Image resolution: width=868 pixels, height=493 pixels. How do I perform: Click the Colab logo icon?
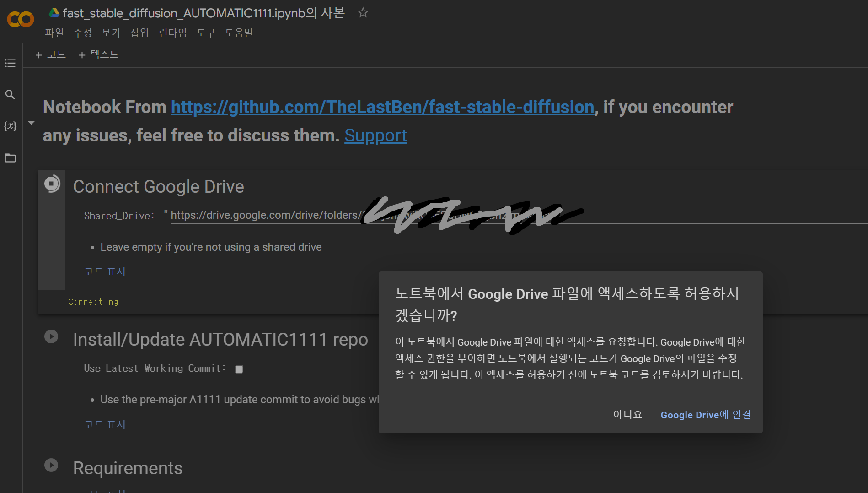21,19
